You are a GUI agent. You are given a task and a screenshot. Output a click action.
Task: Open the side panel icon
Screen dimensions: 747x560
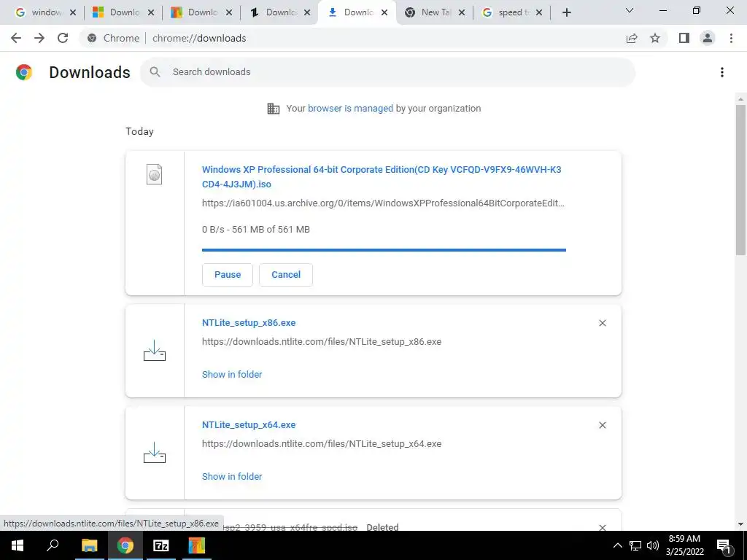[684, 38]
